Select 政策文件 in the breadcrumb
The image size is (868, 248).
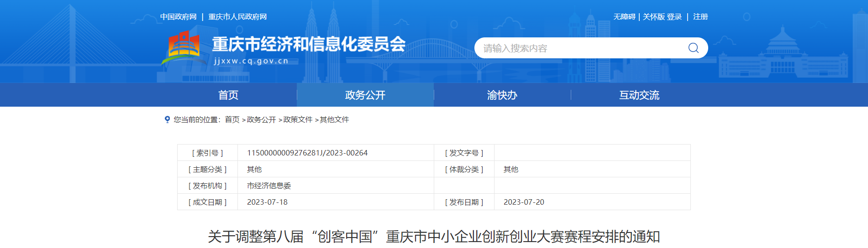coord(298,119)
